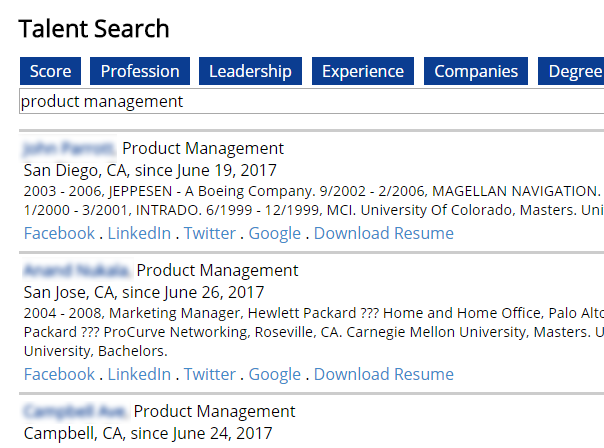Open San Jose candidate's Facebook link
This screenshot has height=448, width=604.
click(x=59, y=374)
